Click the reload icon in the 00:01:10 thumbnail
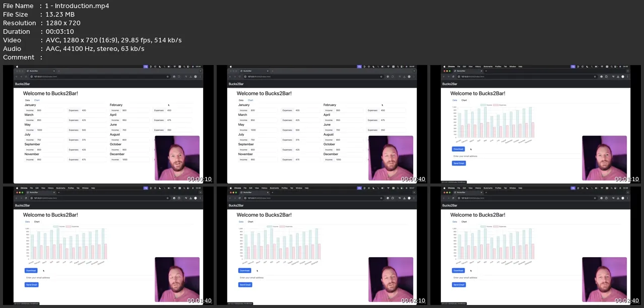 [x=453, y=77]
